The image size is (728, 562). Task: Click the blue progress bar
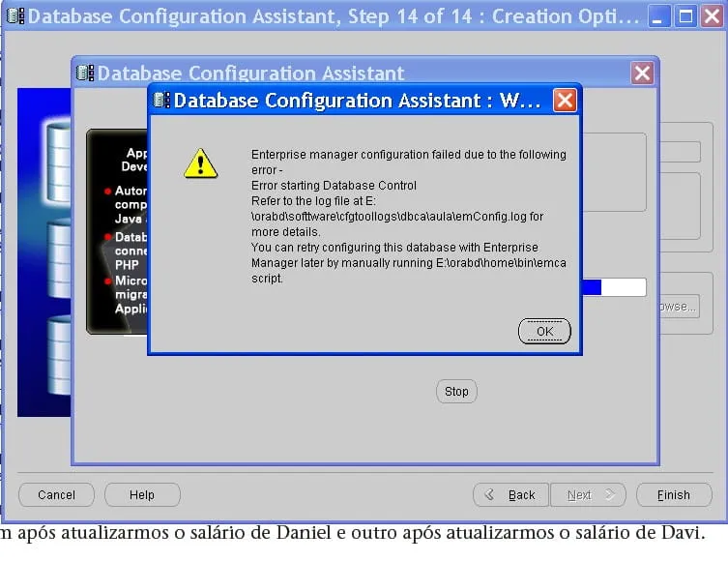pos(613,287)
